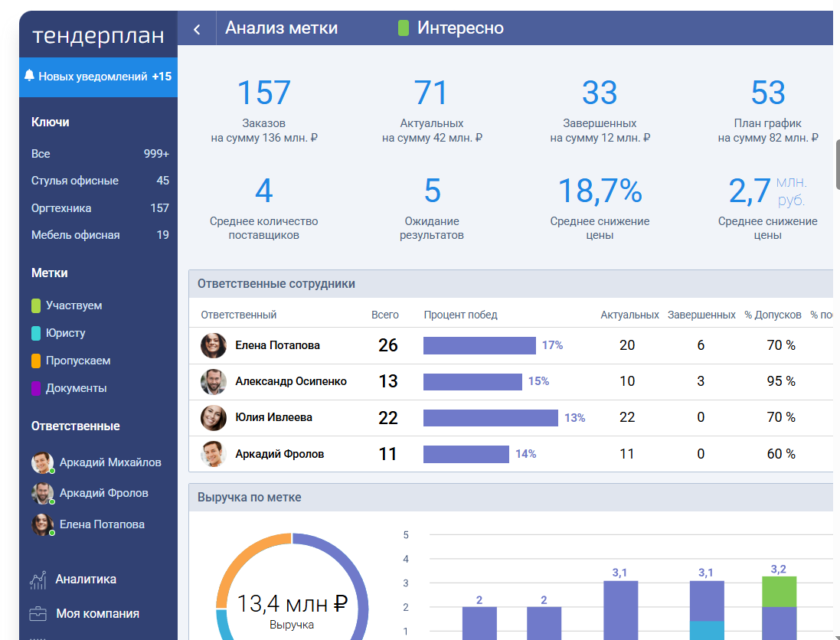Click the page's vertical scrollbar thumb

838,163
